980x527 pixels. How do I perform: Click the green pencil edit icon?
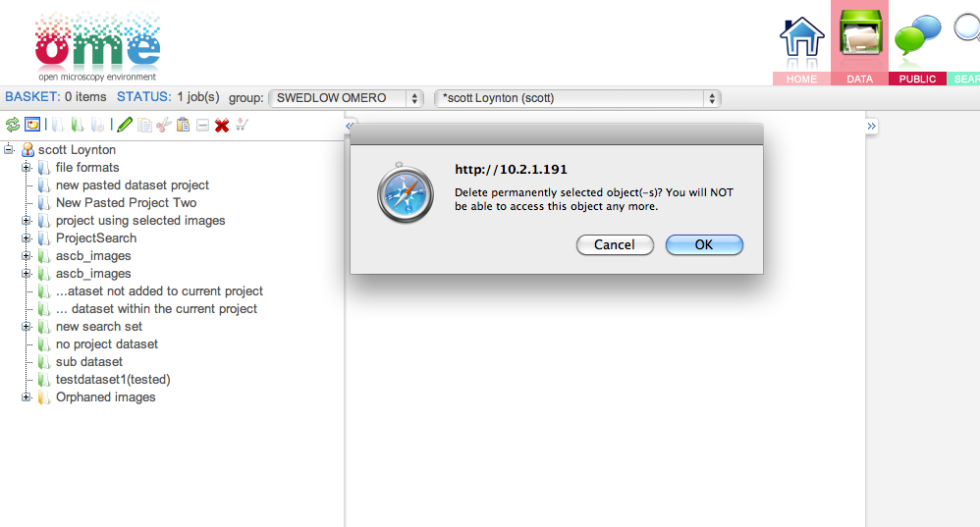click(125, 125)
